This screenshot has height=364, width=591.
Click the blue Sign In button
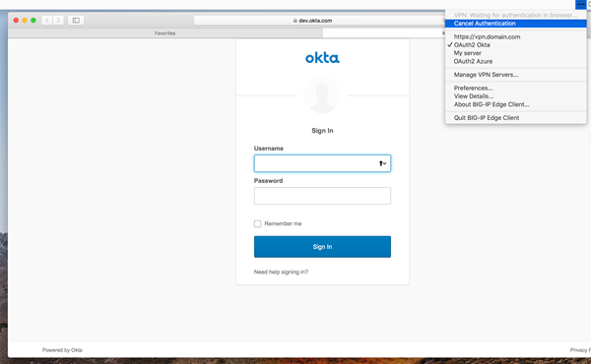322,247
